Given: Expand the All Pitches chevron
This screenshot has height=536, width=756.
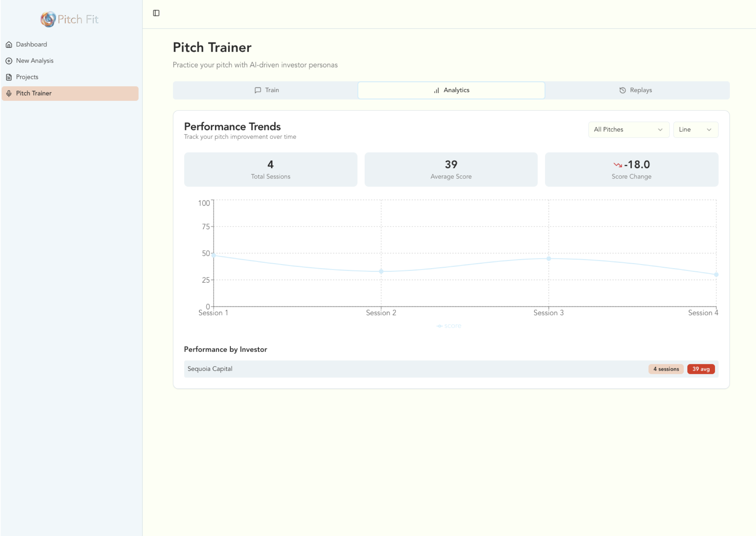Looking at the screenshot, I should (660, 129).
